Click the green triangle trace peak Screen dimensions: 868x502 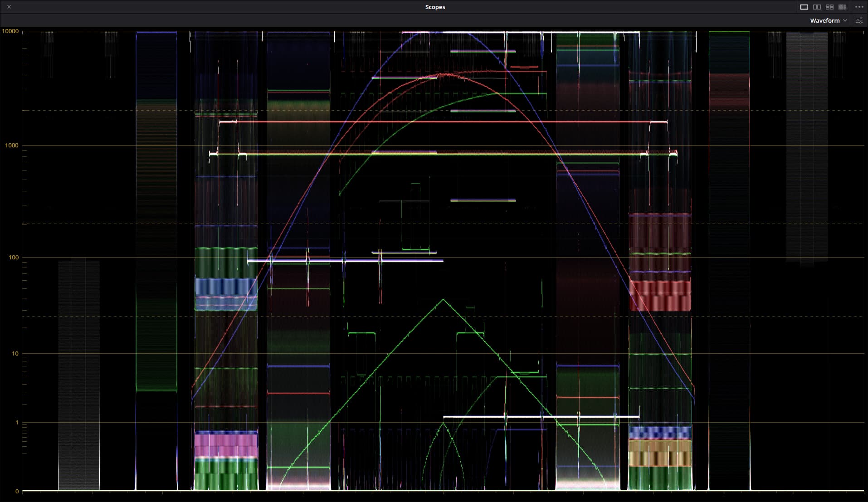(443, 300)
